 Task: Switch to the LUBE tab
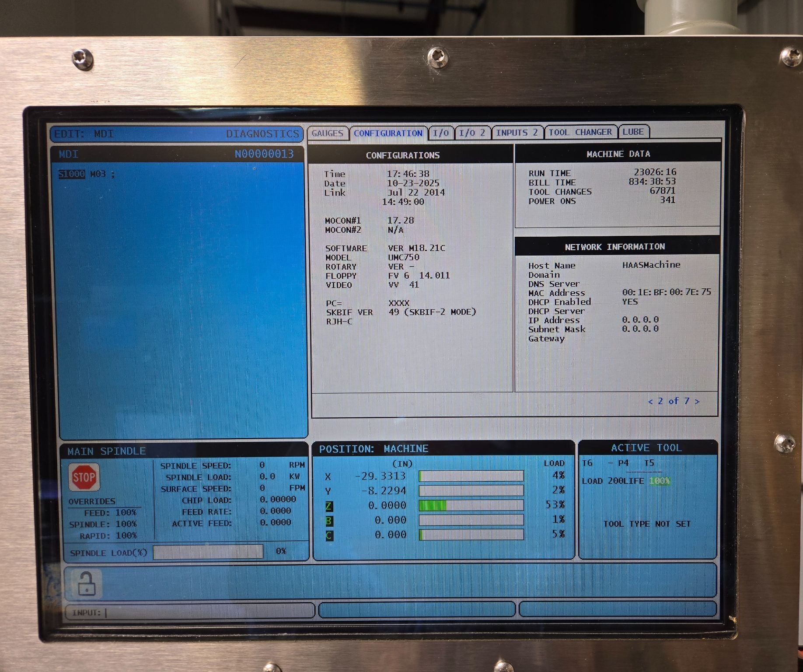point(633,131)
